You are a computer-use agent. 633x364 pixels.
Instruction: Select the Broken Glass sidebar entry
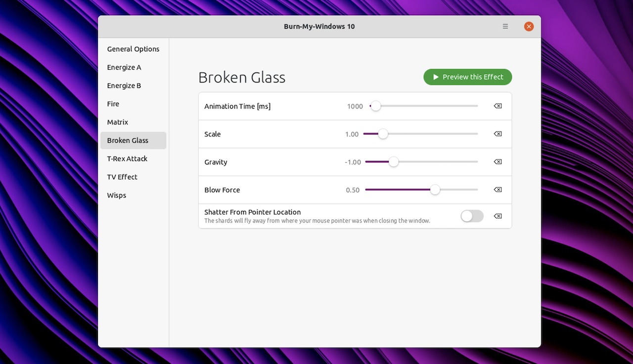pyautogui.click(x=128, y=140)
